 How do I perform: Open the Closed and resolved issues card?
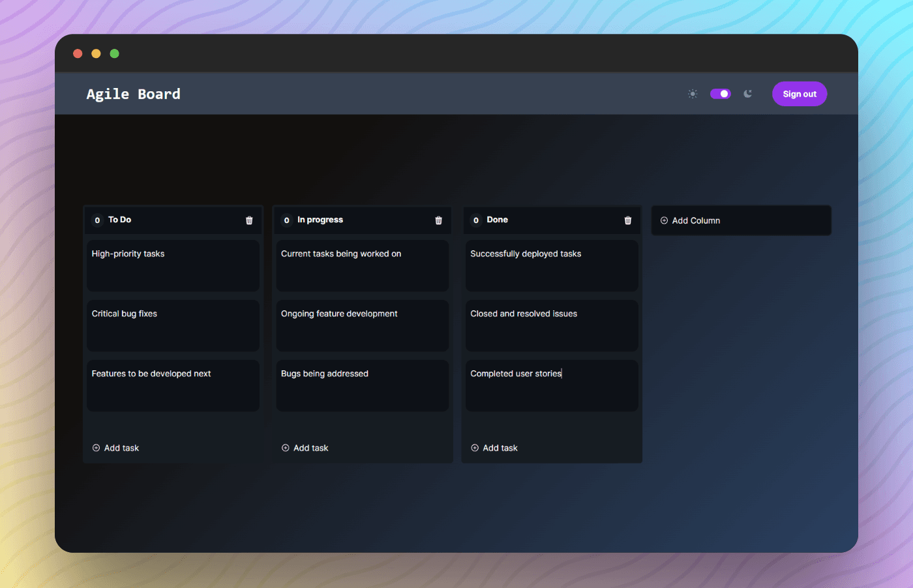tap(551, 325)
